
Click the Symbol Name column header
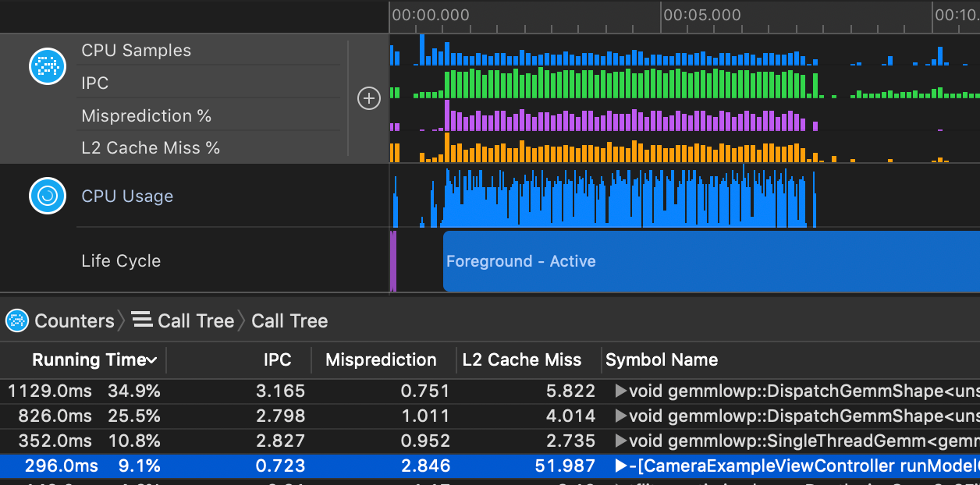(x=662, y=359)
